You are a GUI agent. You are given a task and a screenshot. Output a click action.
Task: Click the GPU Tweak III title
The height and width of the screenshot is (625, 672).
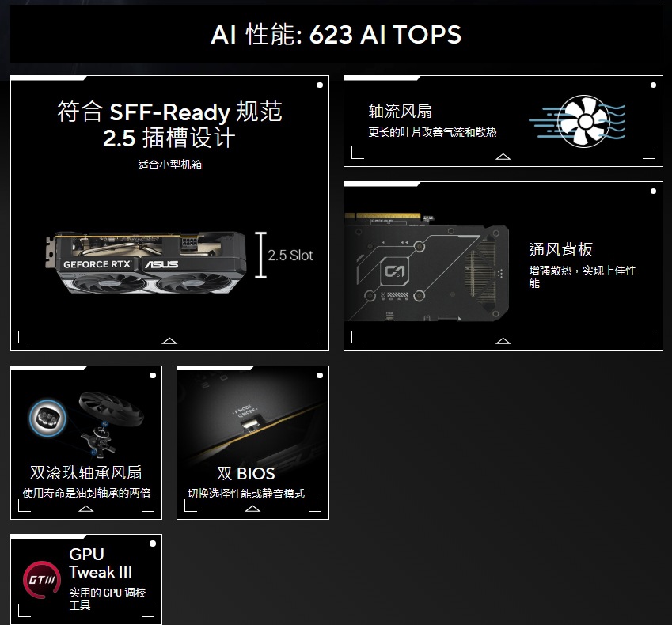pos(101,562)
